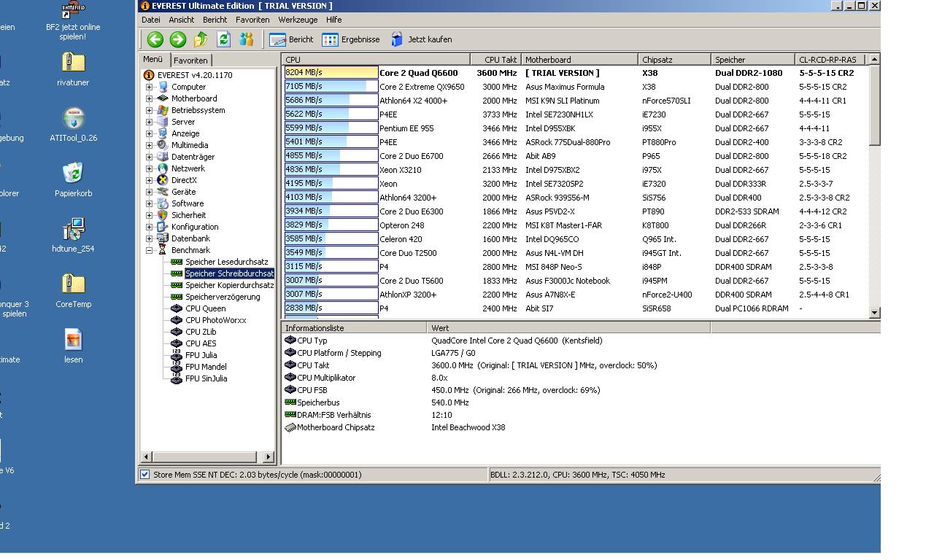
Task: Select the Software tree icon
Action: point(163,203)
